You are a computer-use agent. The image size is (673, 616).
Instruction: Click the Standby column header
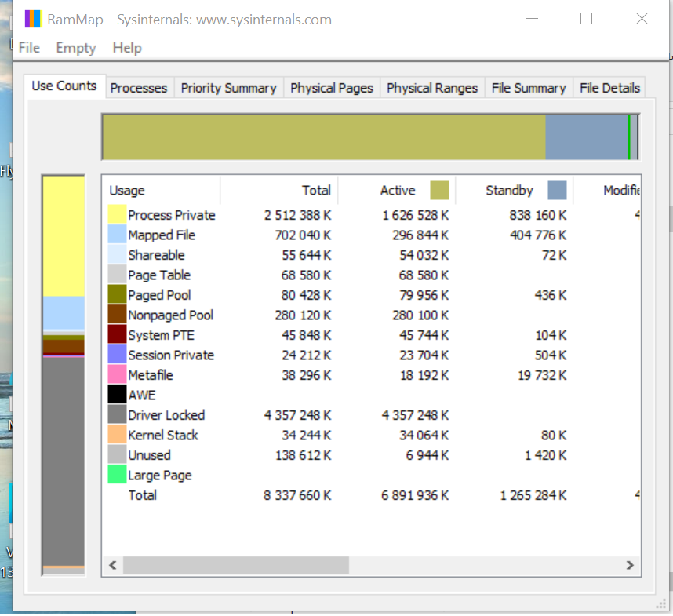(x=509, y=190)
